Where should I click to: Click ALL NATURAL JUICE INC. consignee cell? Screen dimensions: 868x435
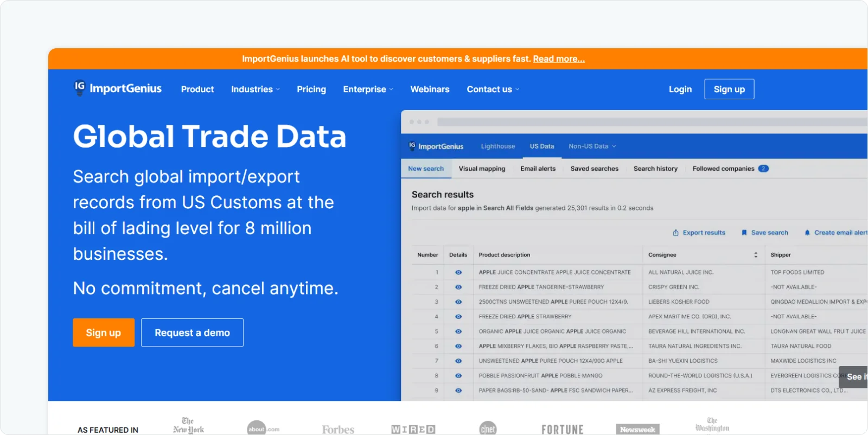681,272
